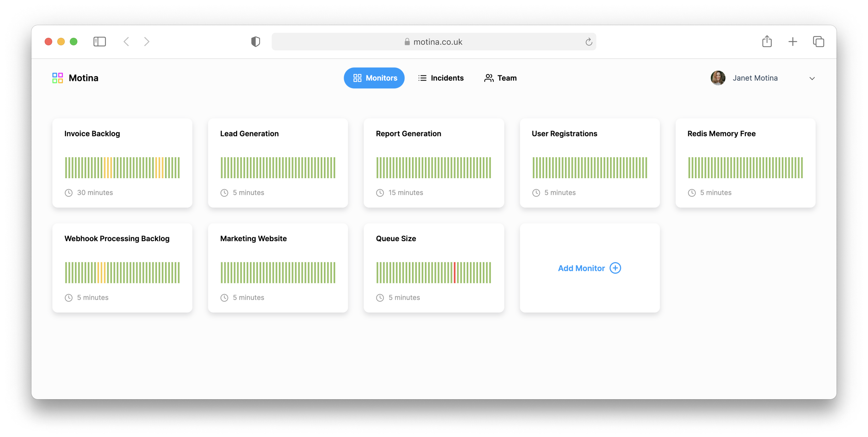
Task: Click Janet Motina's profile avatar
Action: tap(718, 78)
